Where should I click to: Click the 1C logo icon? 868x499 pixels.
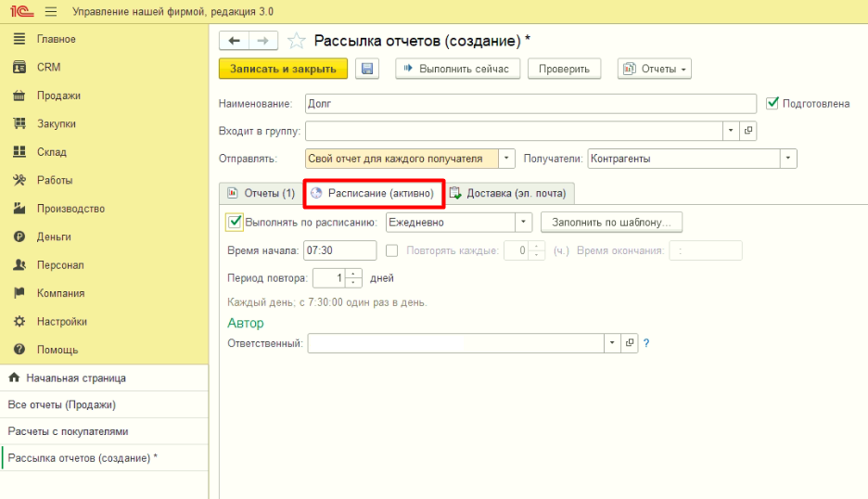click(x=21, y=11)
